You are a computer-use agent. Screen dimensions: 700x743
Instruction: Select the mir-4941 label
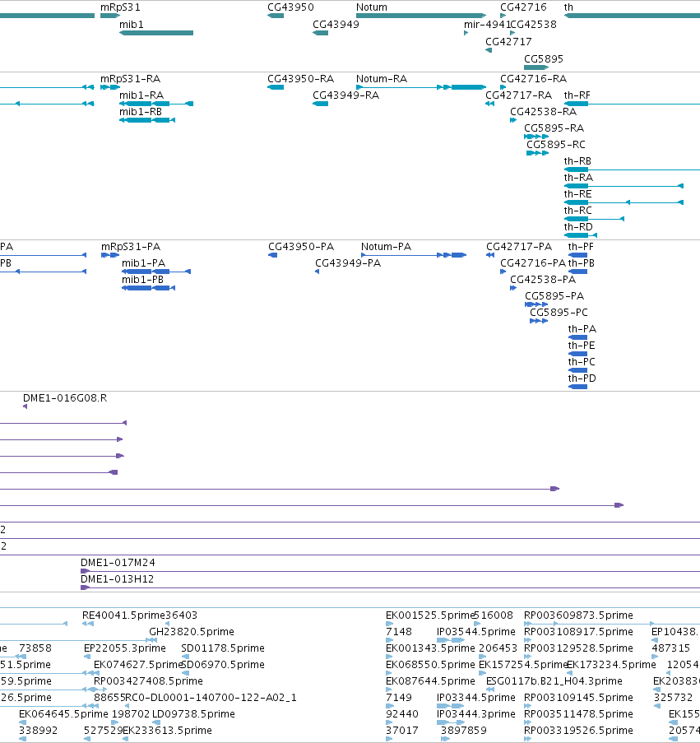coord(487,25)
